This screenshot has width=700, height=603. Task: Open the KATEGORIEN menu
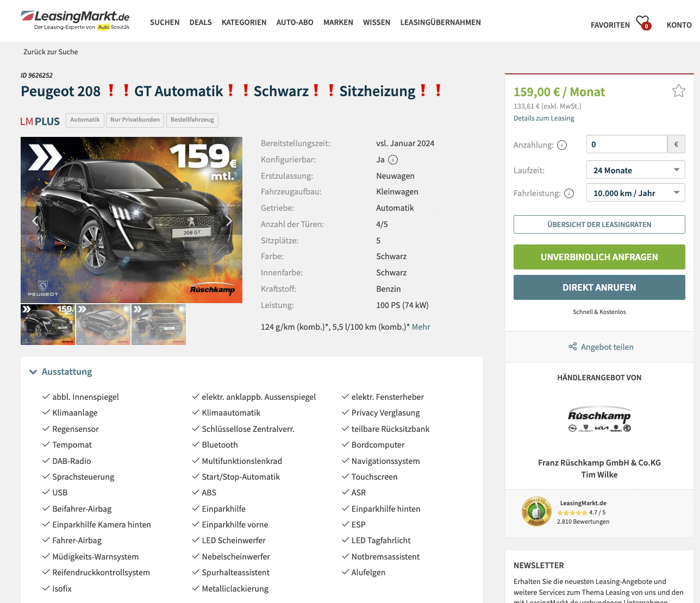(x=244, y=22)
